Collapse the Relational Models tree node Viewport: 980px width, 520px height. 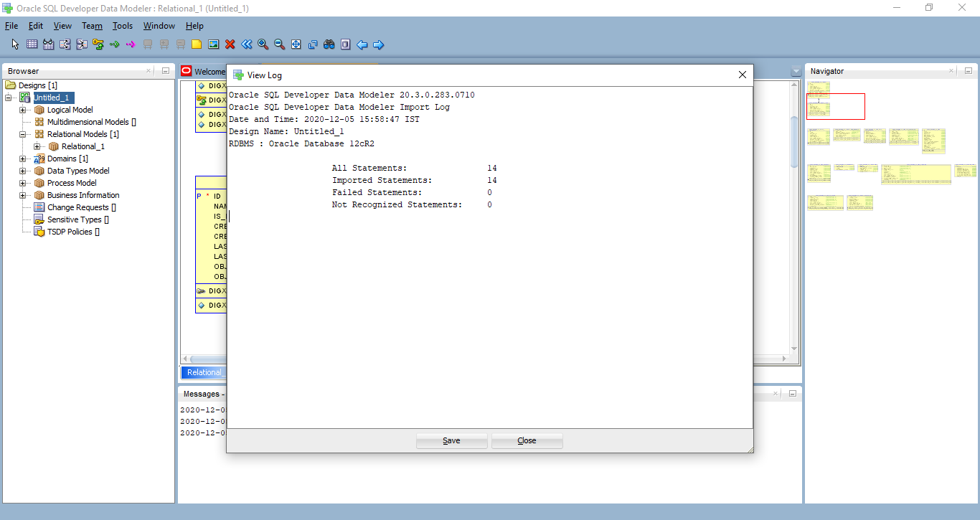[23, 134]
